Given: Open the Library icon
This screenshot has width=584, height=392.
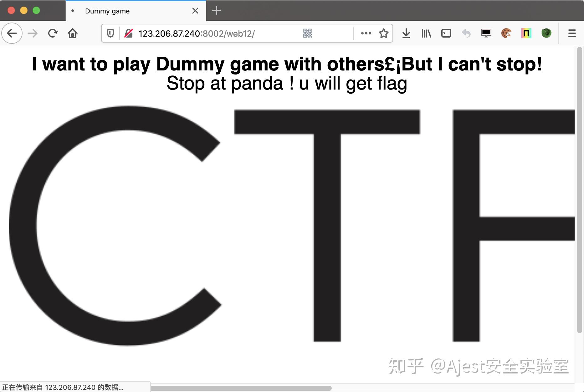Looking at the screenshot, I should coord(426,33).
